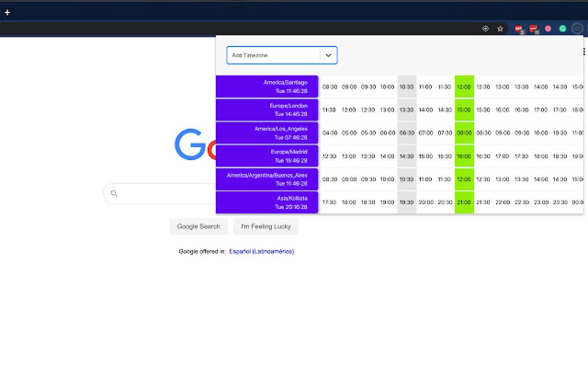Click the site targeting icon in address bar
Viewport: 588px width, 368px height.
tap(485, 28)
